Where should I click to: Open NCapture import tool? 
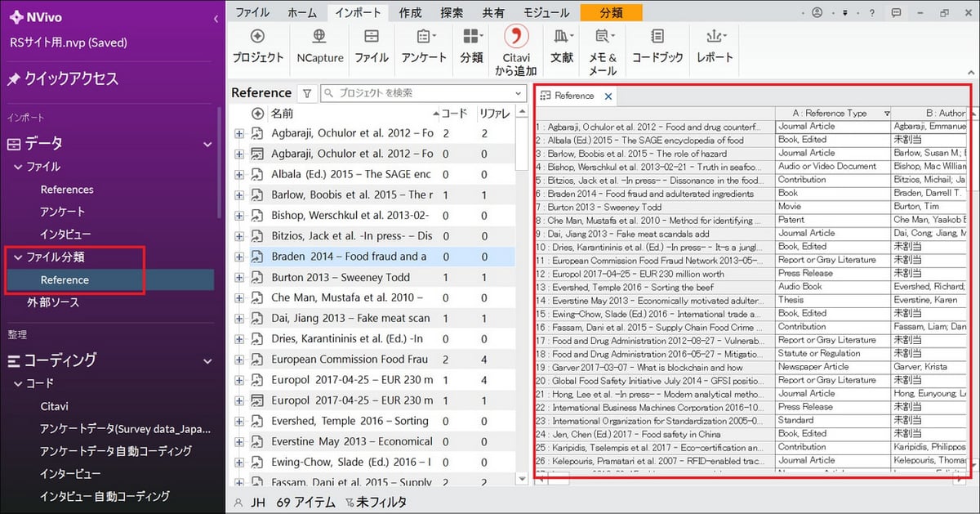pyautogui.click(x=319, y=37)
